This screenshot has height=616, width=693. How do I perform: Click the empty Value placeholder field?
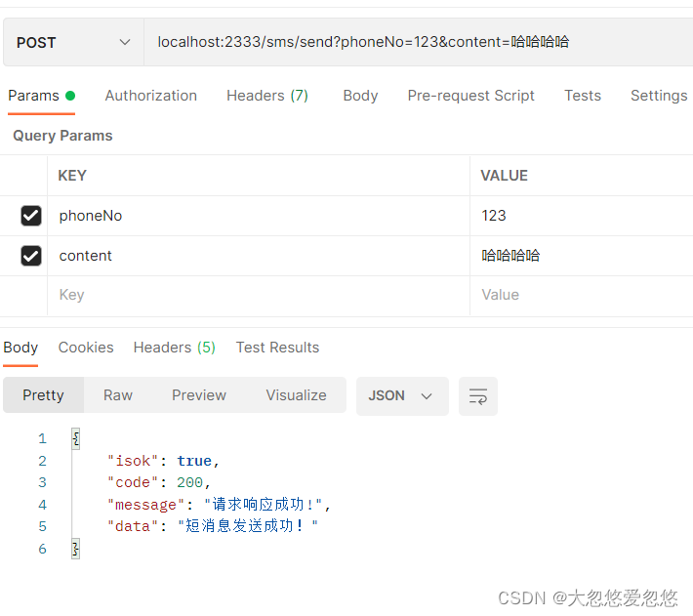[582, 295]
